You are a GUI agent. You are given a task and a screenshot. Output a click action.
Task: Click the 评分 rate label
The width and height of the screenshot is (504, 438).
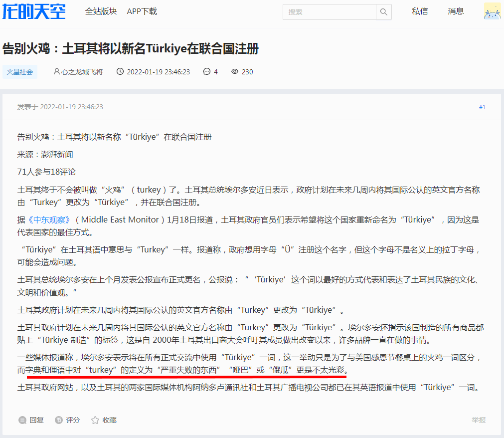click(73, 420)
